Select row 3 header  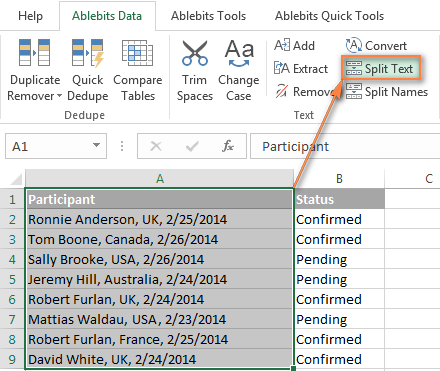(x=12, y=239)
